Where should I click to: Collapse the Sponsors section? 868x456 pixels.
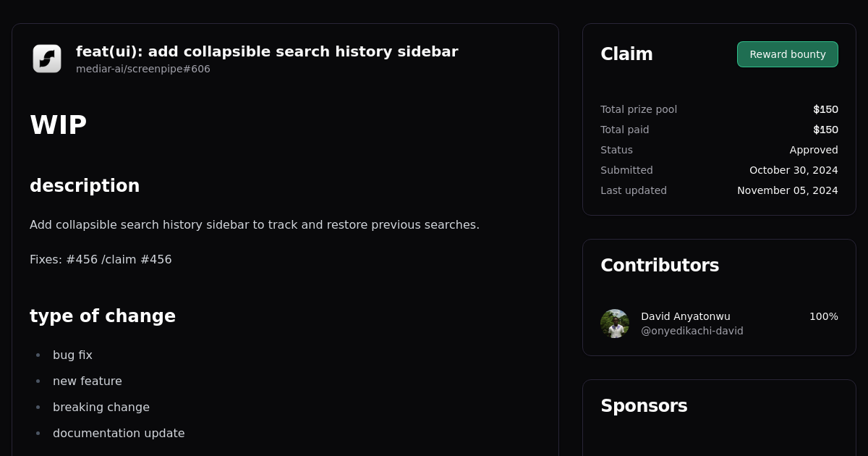[x=644, y=406]
